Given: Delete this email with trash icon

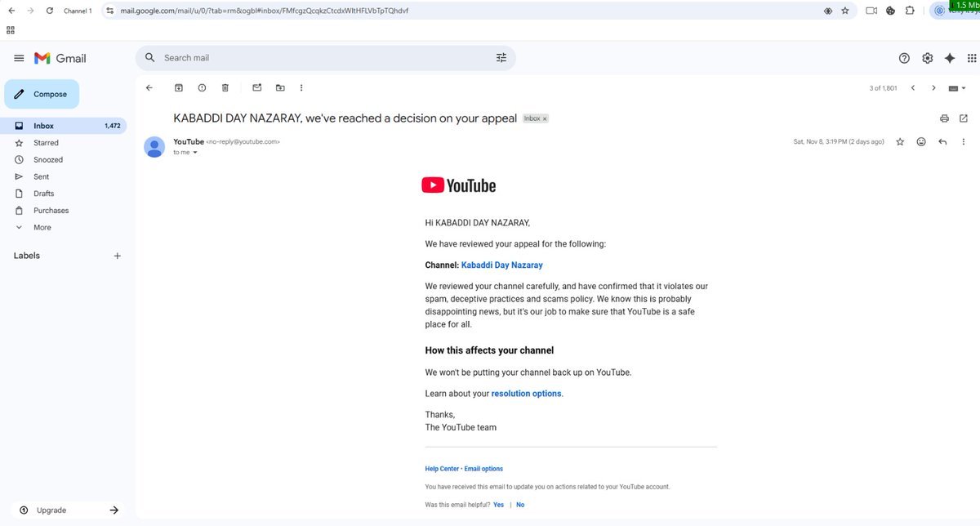Looking at the screenshot, I should point(225,87).
